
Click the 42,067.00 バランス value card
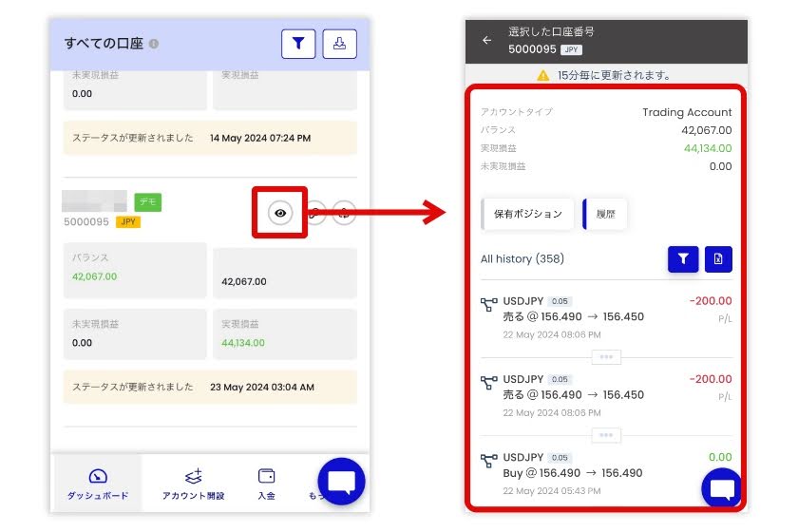135,271
